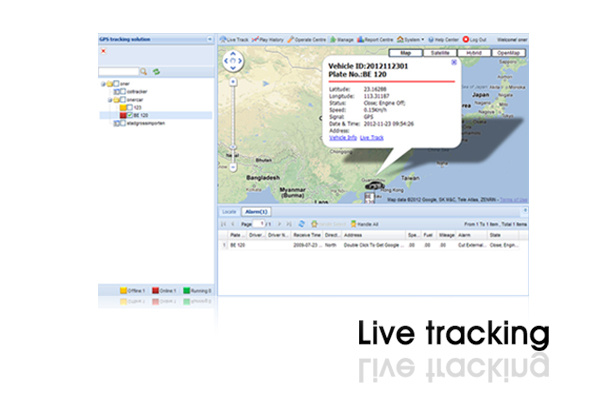Switch to the Alarm(1) tab
Viewport: 600px width, 400px height.
pyautogui.click(x=256, y=212)
